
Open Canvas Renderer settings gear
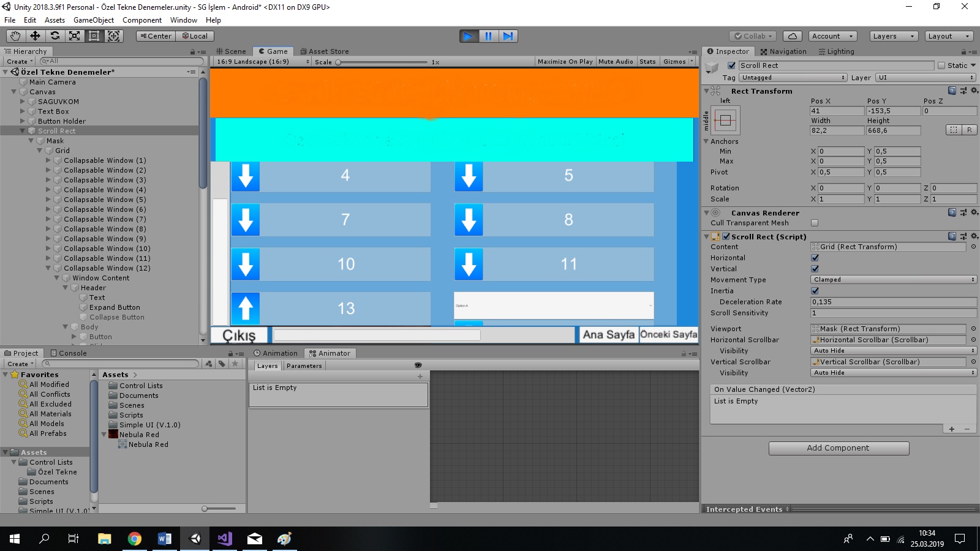(x=974, y=212)
